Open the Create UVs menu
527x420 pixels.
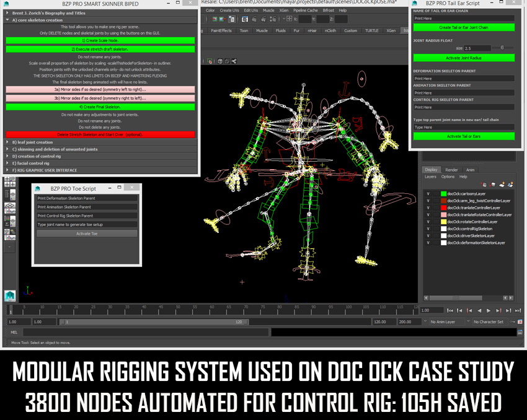point(229,11)
